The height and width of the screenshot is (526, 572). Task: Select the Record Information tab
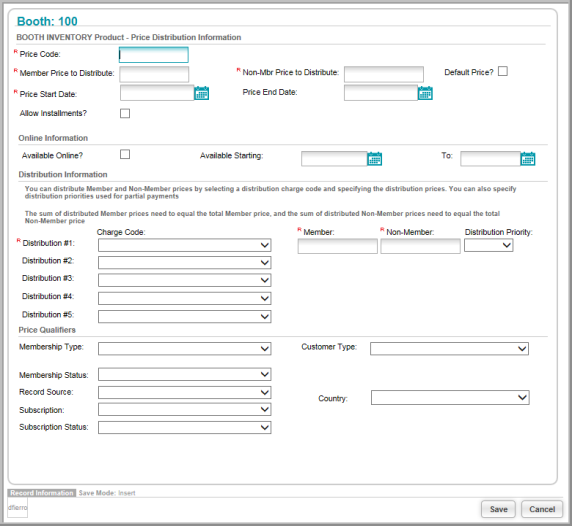click(x=42, y=493)
